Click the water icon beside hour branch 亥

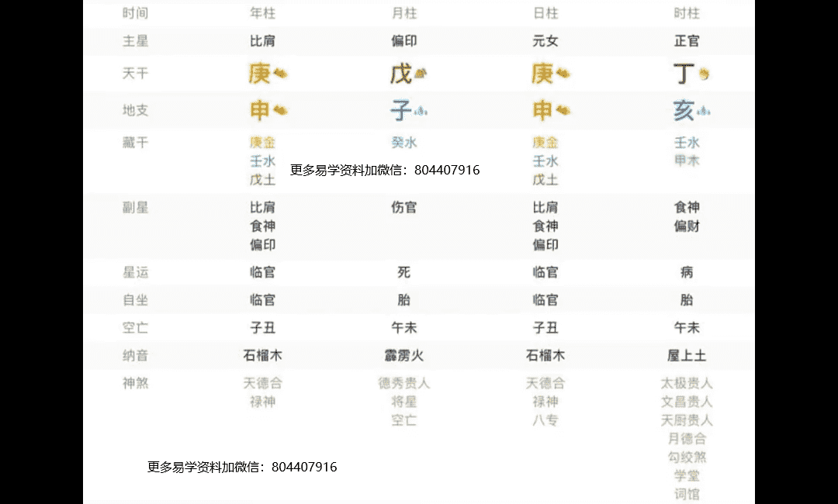[704, 111]
